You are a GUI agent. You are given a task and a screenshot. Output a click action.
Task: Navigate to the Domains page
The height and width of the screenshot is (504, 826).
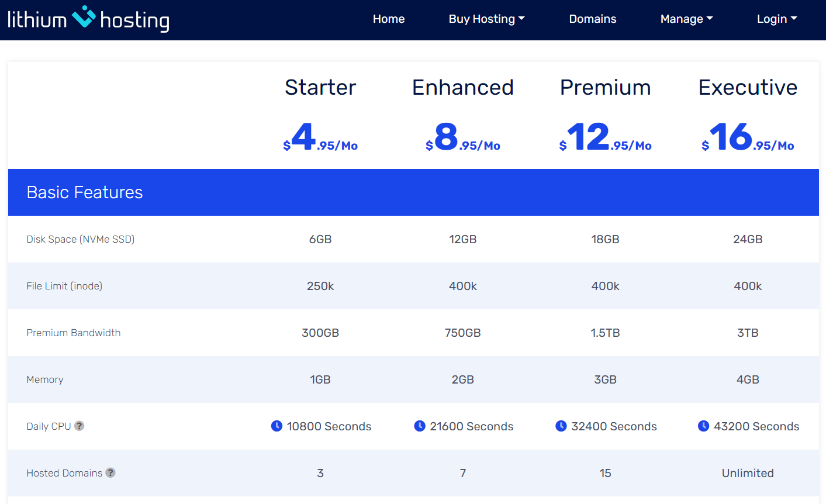(592, 19)
